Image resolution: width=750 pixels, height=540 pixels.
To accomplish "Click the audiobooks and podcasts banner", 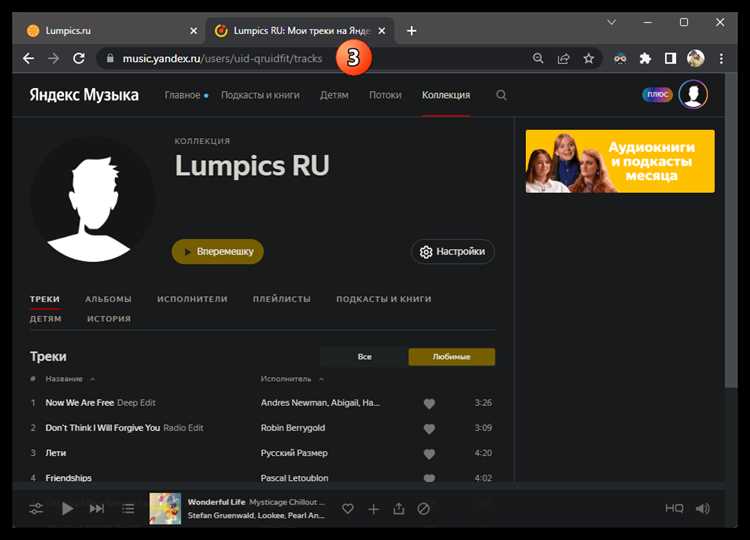I will point(620,161).
